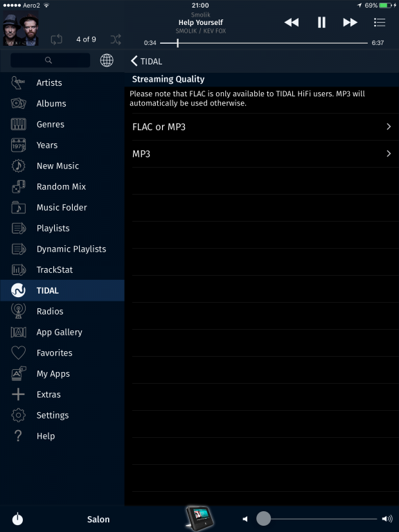Image resolution: width=399 pixels, height=532 pixels.
Task: Select Playlists menu label
Action: click(x=53, y=229)
